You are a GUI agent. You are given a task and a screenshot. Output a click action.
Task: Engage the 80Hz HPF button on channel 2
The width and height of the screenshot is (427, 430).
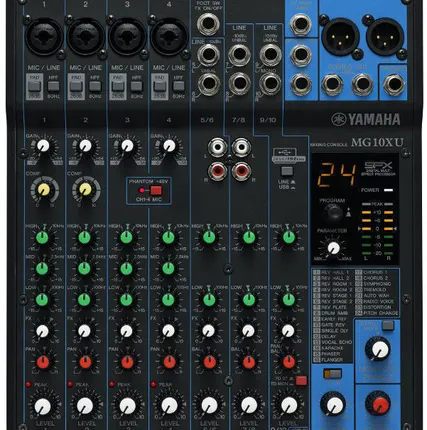pyautogui.click(x=95, y=86)
